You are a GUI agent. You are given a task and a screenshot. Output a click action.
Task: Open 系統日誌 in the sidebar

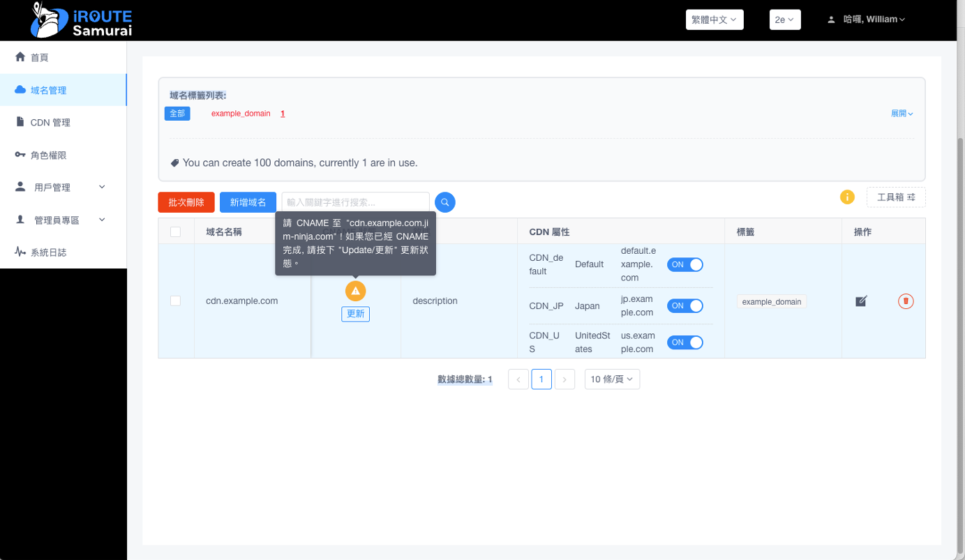(49, 252)
